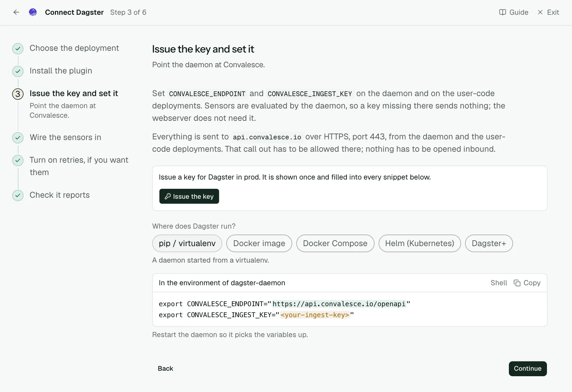
Task: Click the Continue button
Action: (528, 369)
